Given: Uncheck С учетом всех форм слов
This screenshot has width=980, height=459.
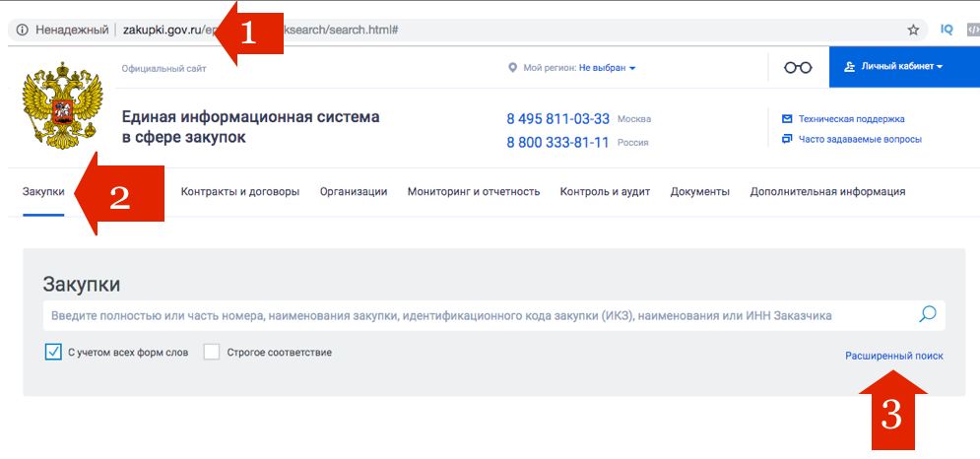Looking at the screenshot, I should 53,352.
